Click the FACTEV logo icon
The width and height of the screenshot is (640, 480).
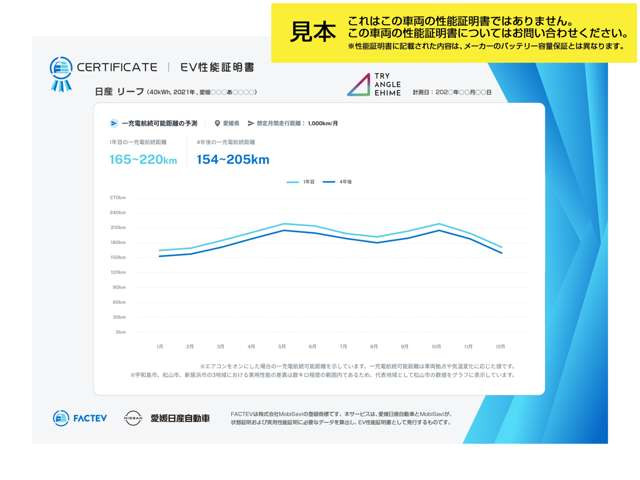pos(61,416)
